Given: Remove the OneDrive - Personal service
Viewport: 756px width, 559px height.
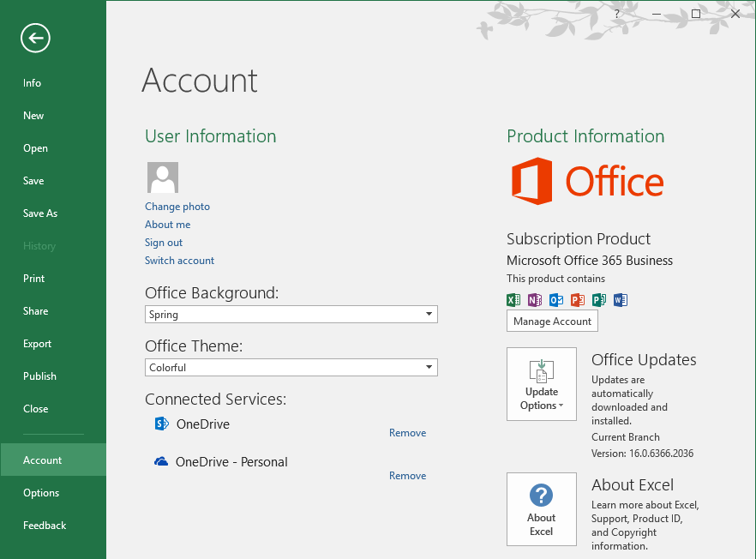Looking at the screenshot, I should click(407, 476).
